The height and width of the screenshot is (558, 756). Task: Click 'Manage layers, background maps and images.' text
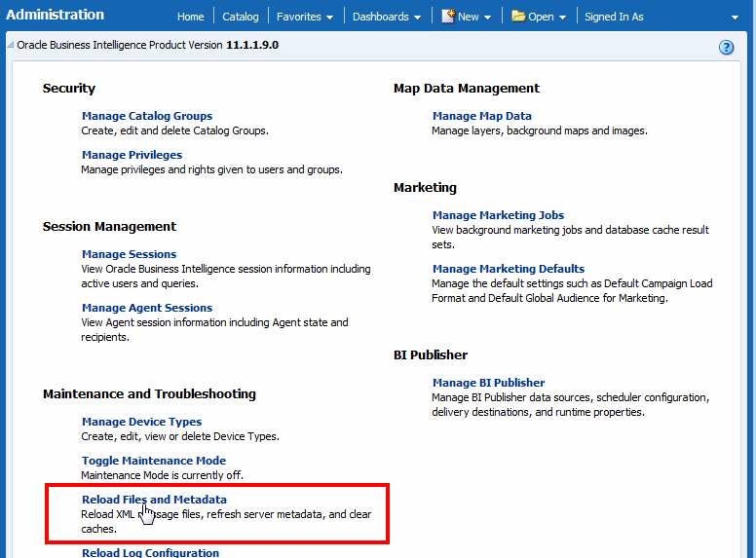tap(540, 131)
